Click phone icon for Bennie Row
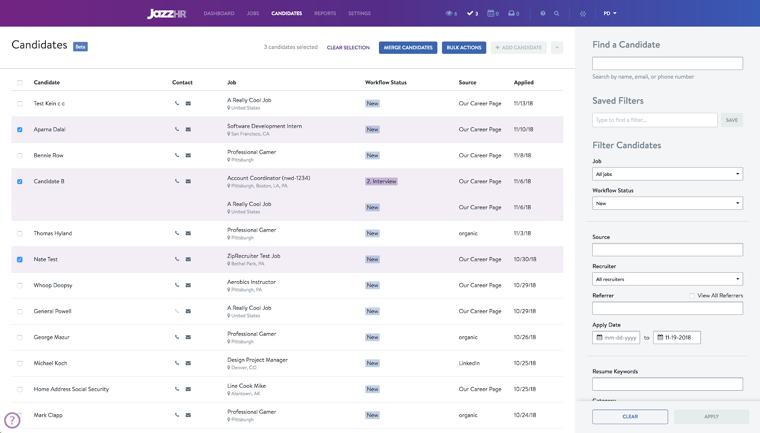760x433 pixels. (177, 155)
